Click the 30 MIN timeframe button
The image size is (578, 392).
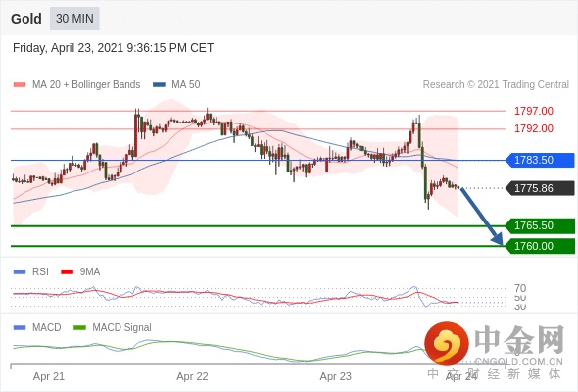[x=74, y=19]
